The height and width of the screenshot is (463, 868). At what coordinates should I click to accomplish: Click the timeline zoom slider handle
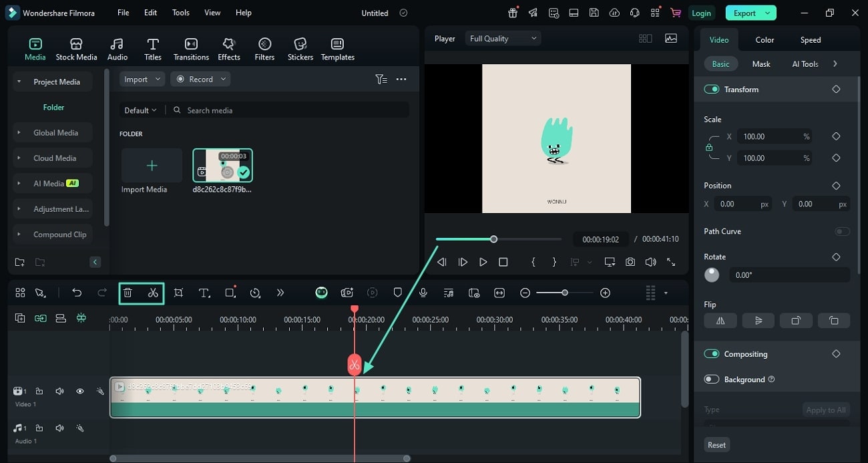pyautogui.click(x=565, y=293)
